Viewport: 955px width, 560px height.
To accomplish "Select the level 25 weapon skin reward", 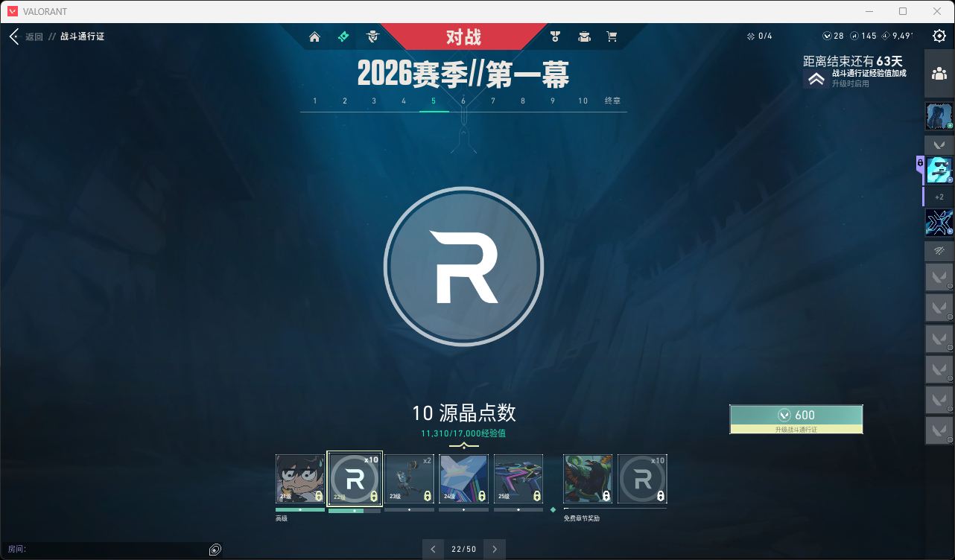I will (x=518, y=479).
